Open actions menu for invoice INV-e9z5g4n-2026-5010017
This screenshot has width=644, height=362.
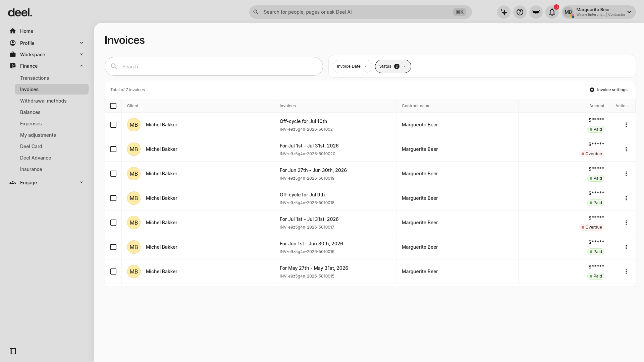626,223
